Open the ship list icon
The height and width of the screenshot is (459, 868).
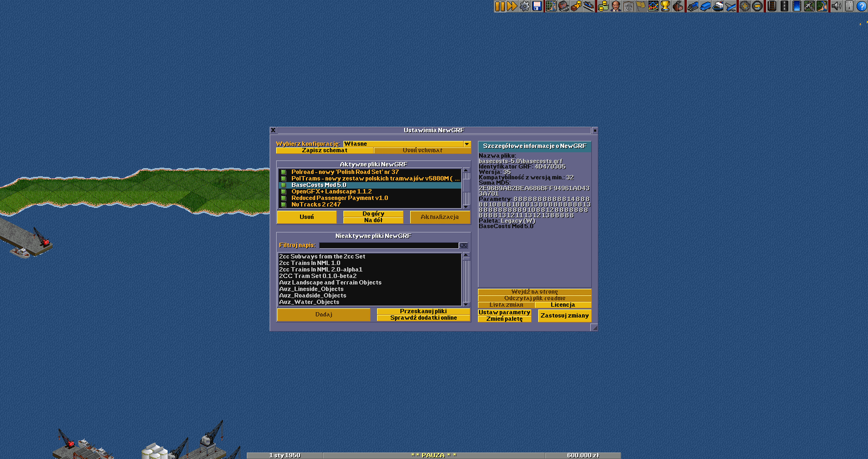coord(718,6)
